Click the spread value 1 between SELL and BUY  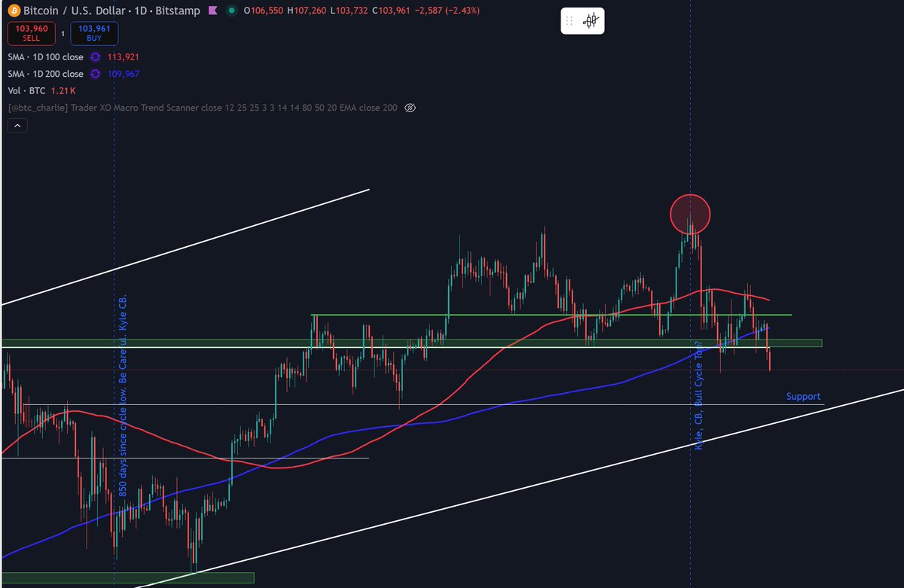click(63, 33)
